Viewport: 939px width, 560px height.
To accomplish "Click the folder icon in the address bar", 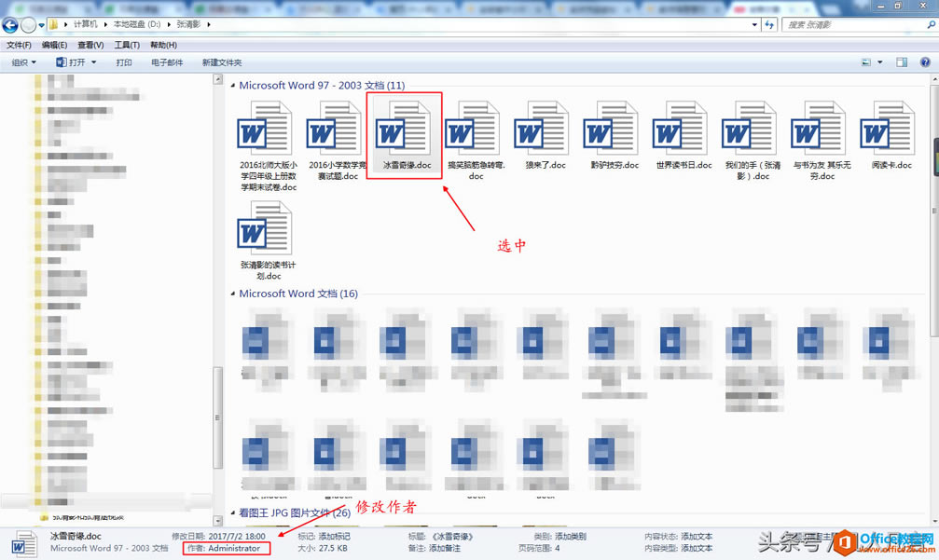I will 53,24.
